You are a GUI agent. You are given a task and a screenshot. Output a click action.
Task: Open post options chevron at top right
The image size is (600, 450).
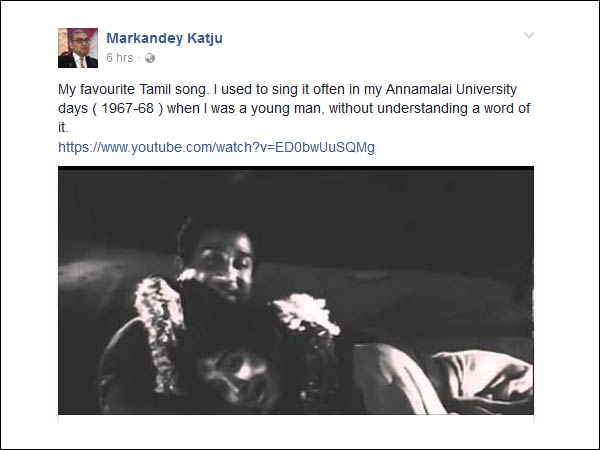point(529,36)
